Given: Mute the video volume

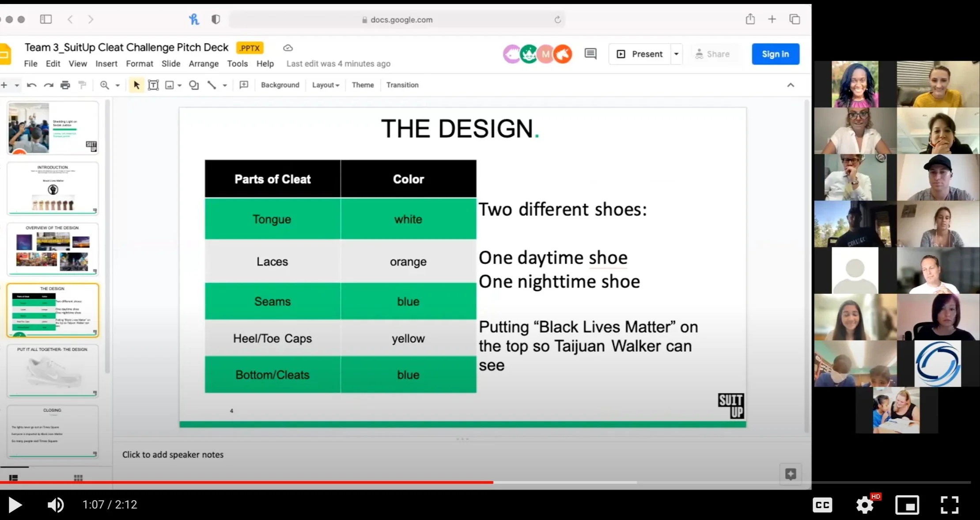Looking at the screenshot, I should (x=56, y=505).
